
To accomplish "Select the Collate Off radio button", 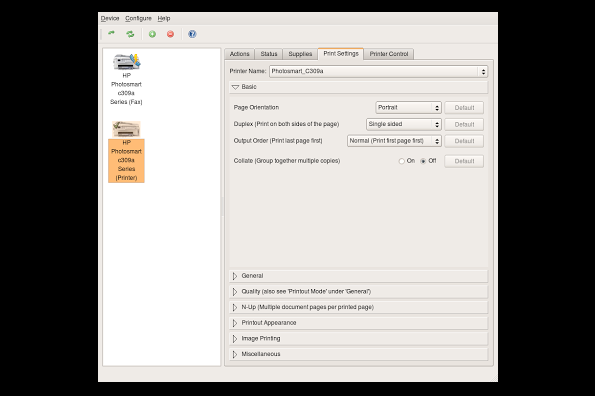I will click(x=423, y=161).
